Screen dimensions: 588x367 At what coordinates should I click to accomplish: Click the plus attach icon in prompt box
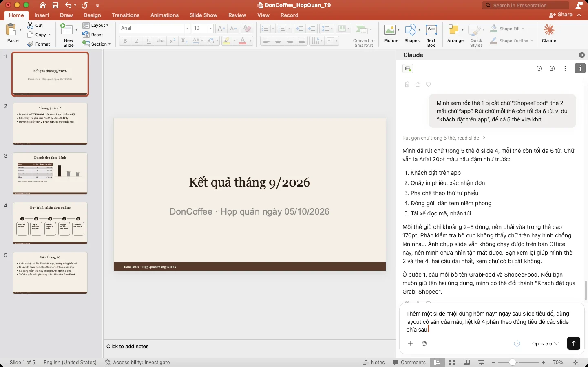pos(410,343)
